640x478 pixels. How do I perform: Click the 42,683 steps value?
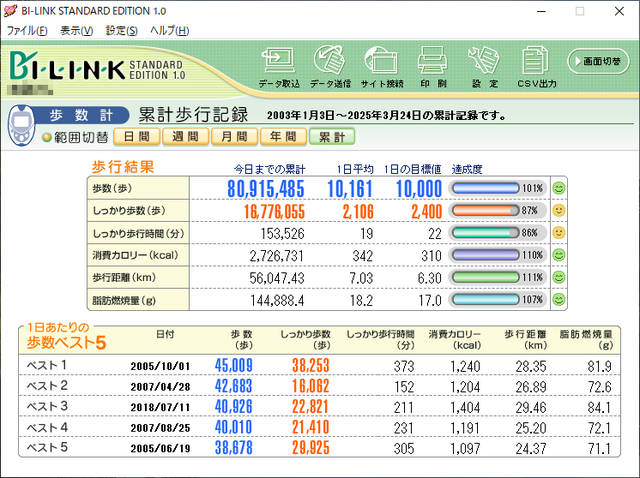click(x=234, y=386)
